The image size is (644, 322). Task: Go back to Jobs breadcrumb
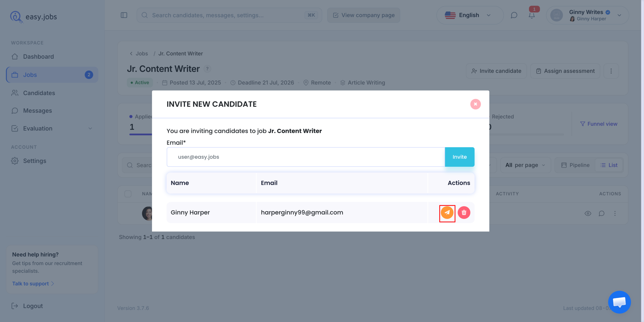(139, 54)
